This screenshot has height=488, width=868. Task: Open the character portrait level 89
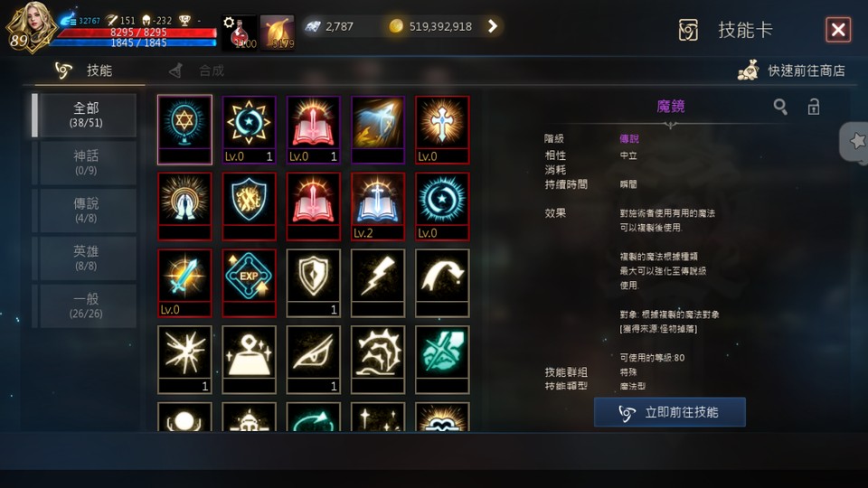(x=31, y=26)
